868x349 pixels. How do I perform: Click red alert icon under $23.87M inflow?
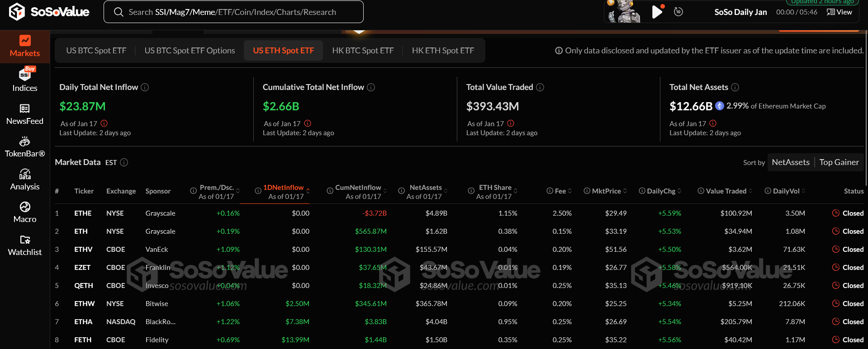click(104, 123)
